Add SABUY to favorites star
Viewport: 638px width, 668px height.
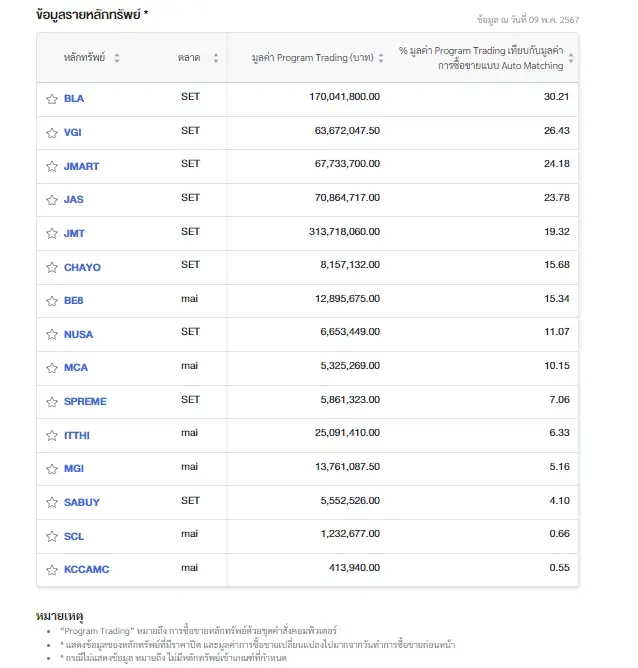click(52, 502)
